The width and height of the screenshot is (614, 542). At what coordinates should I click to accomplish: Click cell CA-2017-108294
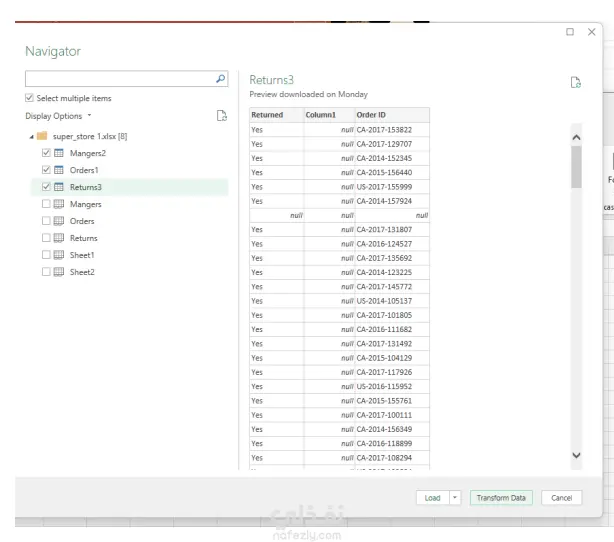click(392, 458)
